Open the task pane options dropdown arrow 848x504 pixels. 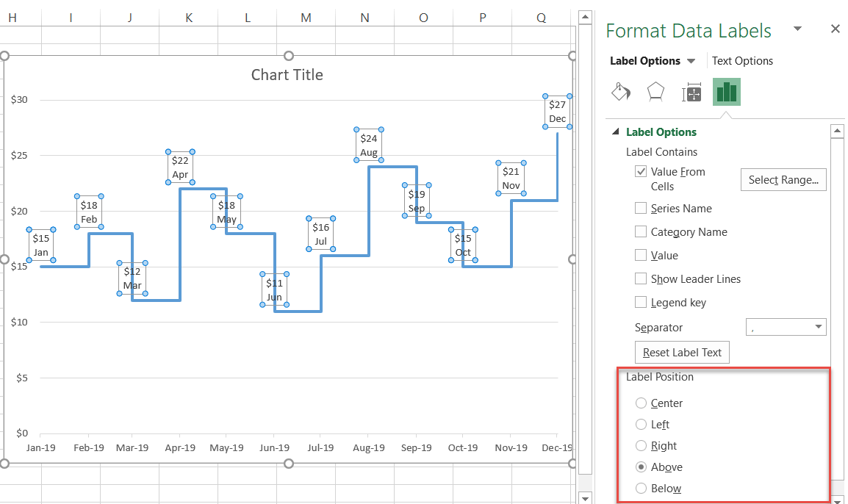point(797,29)
